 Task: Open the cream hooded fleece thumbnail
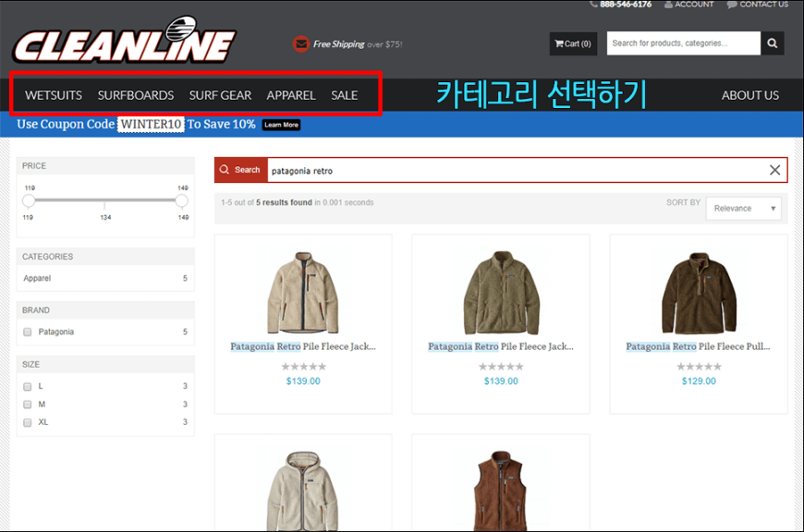303,490
